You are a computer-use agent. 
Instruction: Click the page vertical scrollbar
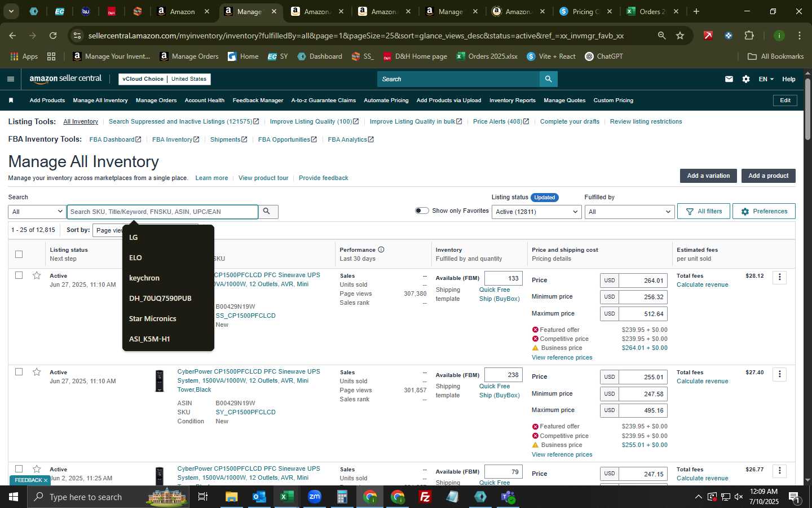[x=807, y=110]
